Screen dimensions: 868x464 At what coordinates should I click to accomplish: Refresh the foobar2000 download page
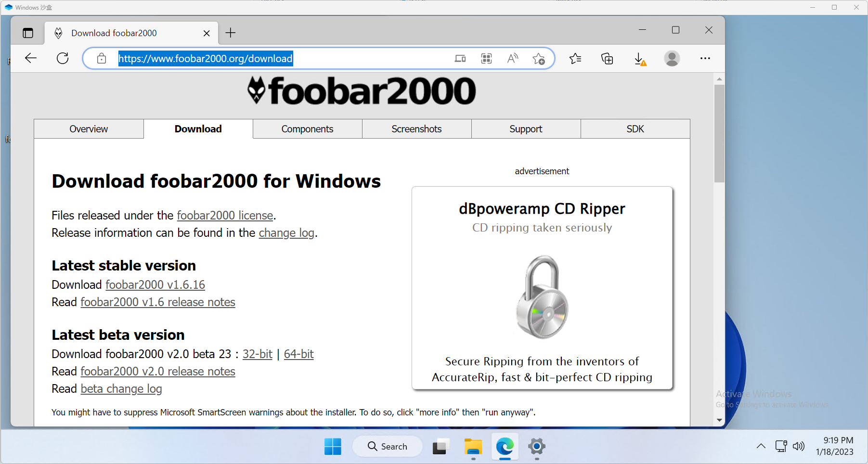pyautogui.click(x=63, y=58)
